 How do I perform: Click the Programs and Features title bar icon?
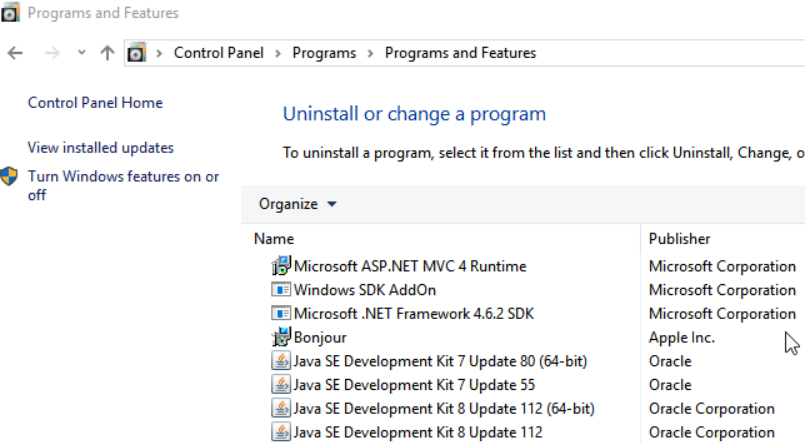coord(10,12)
